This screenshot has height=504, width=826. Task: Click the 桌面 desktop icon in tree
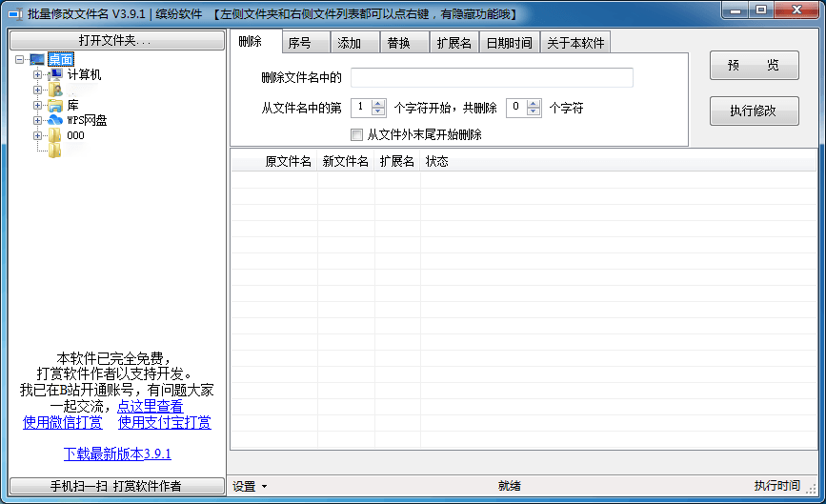pos(37,59)
